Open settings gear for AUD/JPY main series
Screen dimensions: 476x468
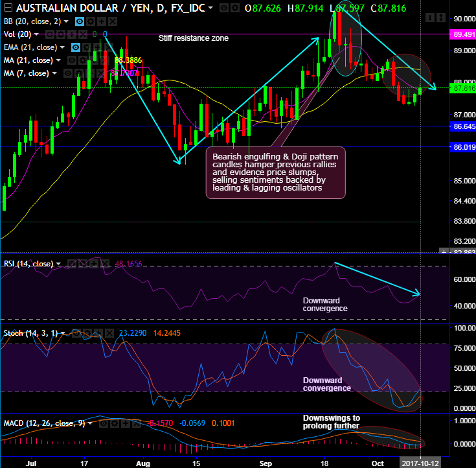pos(234,8)
